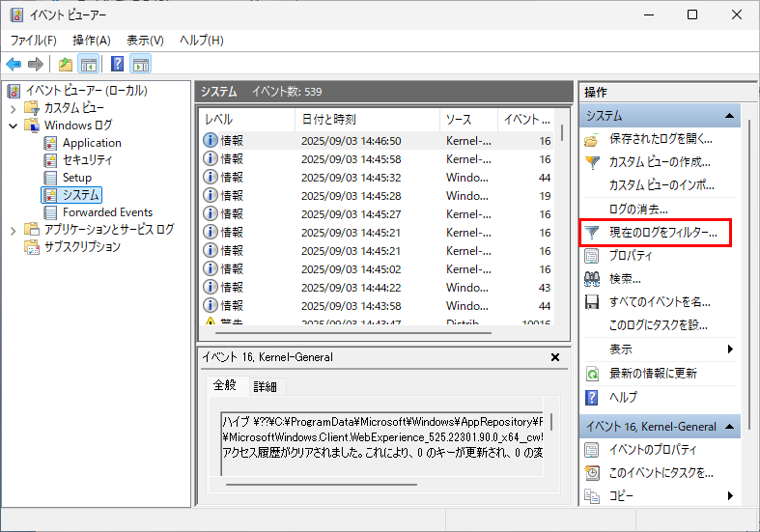The height and width of the screenshot is (532, 760).
Task: Open the 操作(A) menu
Action: 92,41
